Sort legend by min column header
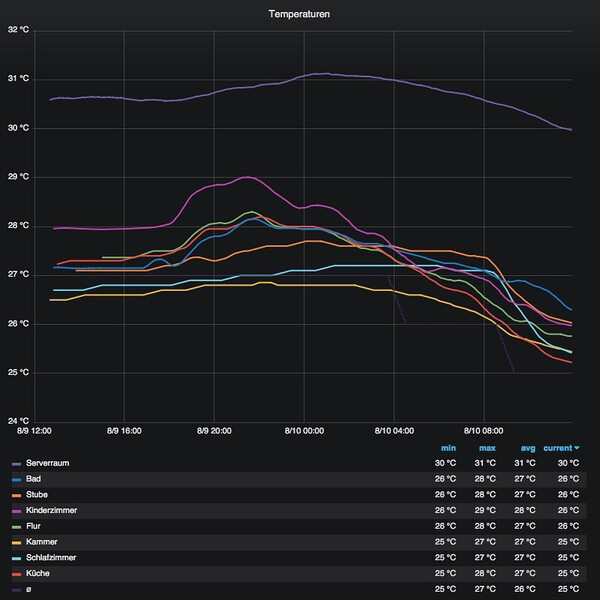 [448, 448]
